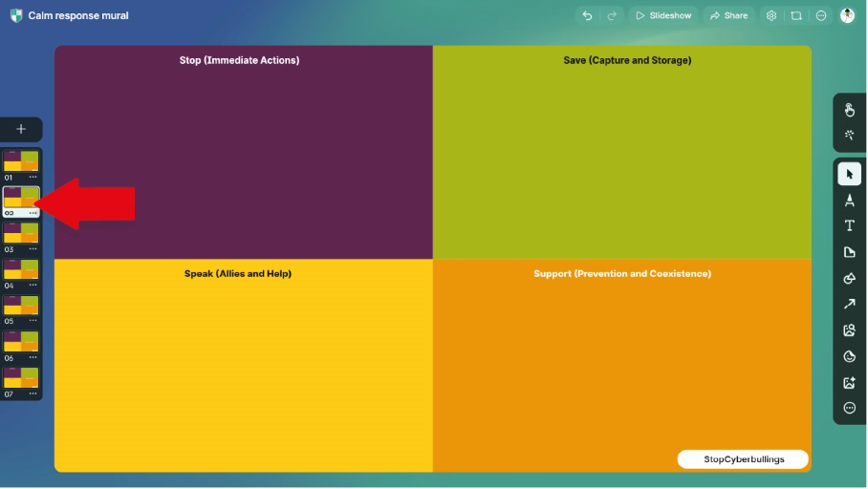Select 'Support (Prevention and Coexistence)' heading
The height and width of the screenshot is (489, 868).
click(622, 274)
